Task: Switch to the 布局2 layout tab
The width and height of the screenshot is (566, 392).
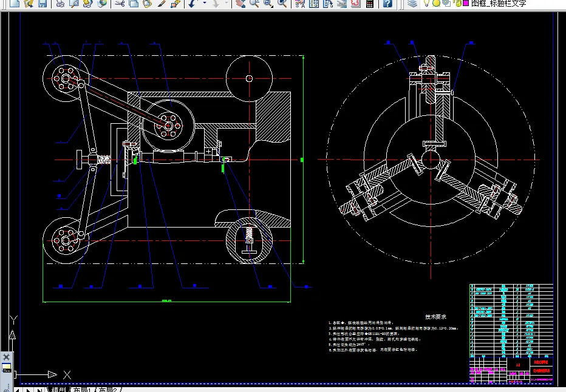Action: [x=108, y=390]
